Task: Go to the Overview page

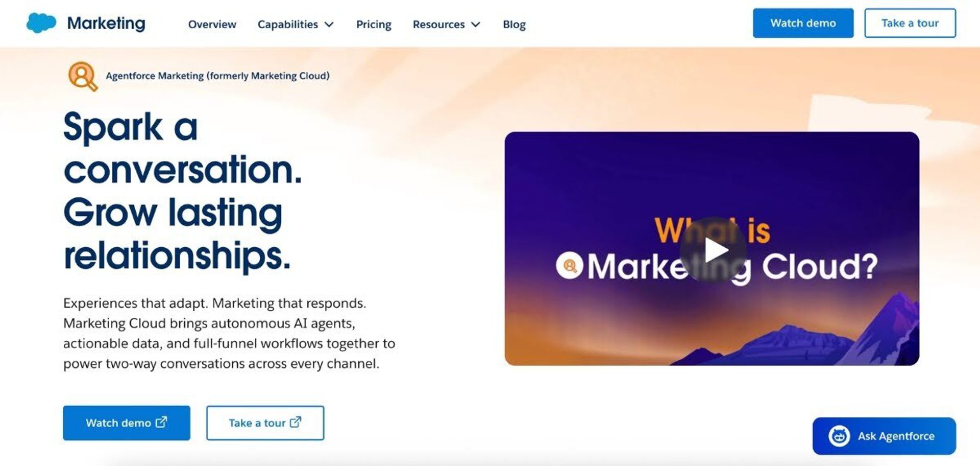Action: pos(212,25)
